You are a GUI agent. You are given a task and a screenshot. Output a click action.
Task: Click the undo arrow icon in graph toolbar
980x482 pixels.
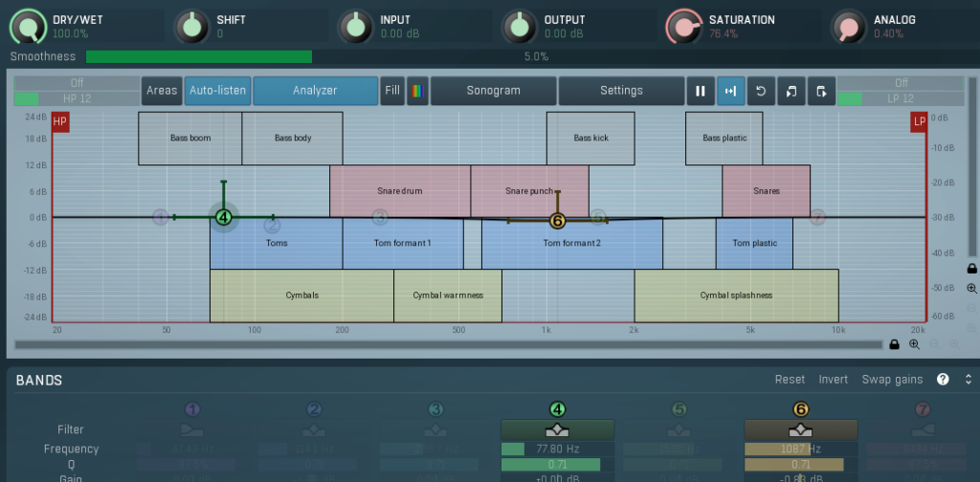click(x=761, y=91)
